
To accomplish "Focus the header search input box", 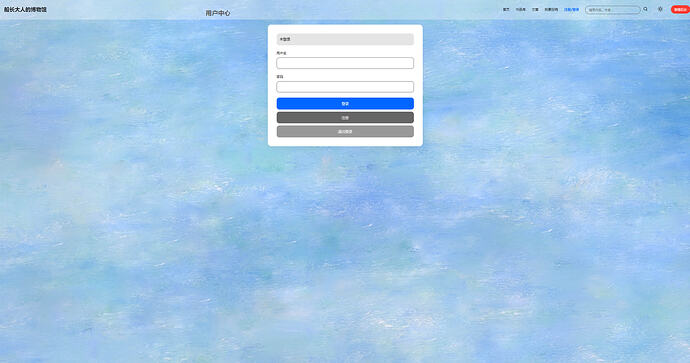I will pyautogui.click(x=613, y=10).
